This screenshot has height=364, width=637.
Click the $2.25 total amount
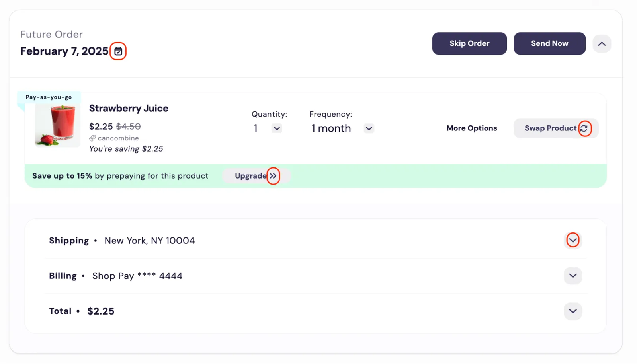pyautogui.click(x=101, y=311)
